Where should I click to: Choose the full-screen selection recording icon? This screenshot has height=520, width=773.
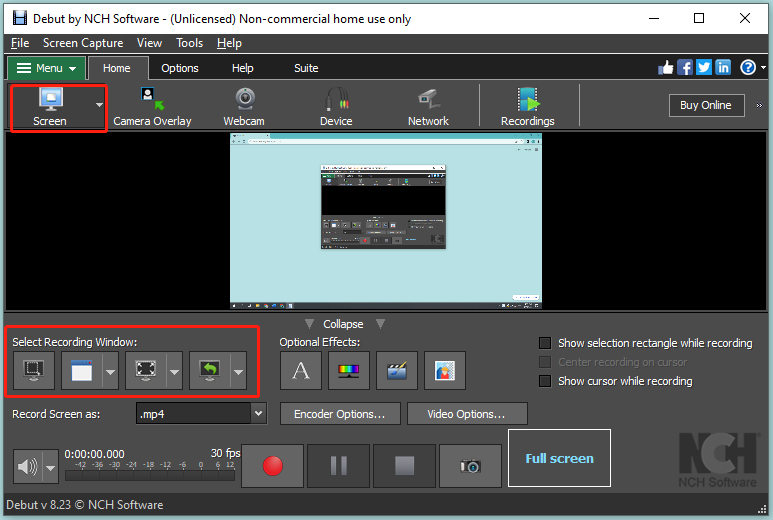146,371
